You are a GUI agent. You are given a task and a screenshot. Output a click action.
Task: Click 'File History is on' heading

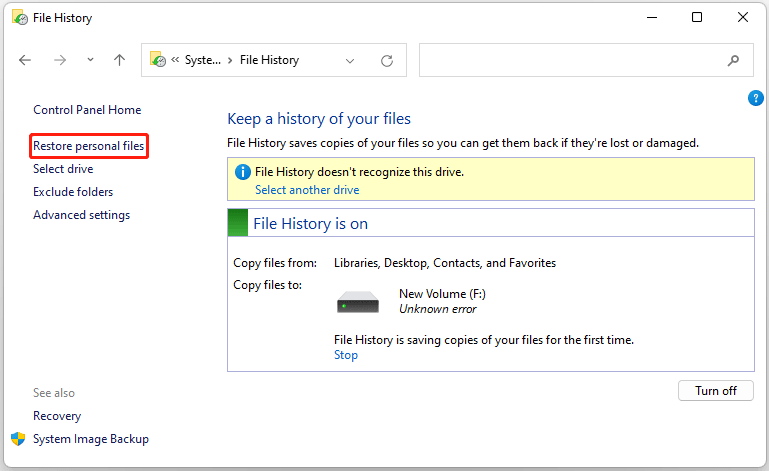pos(310,224)
